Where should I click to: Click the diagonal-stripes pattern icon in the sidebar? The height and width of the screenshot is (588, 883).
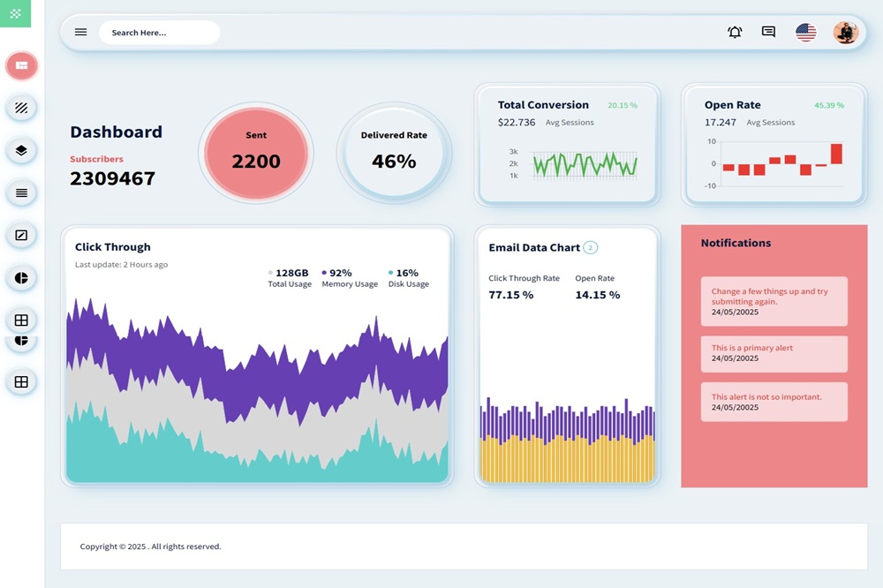click(x=21, y=108)
